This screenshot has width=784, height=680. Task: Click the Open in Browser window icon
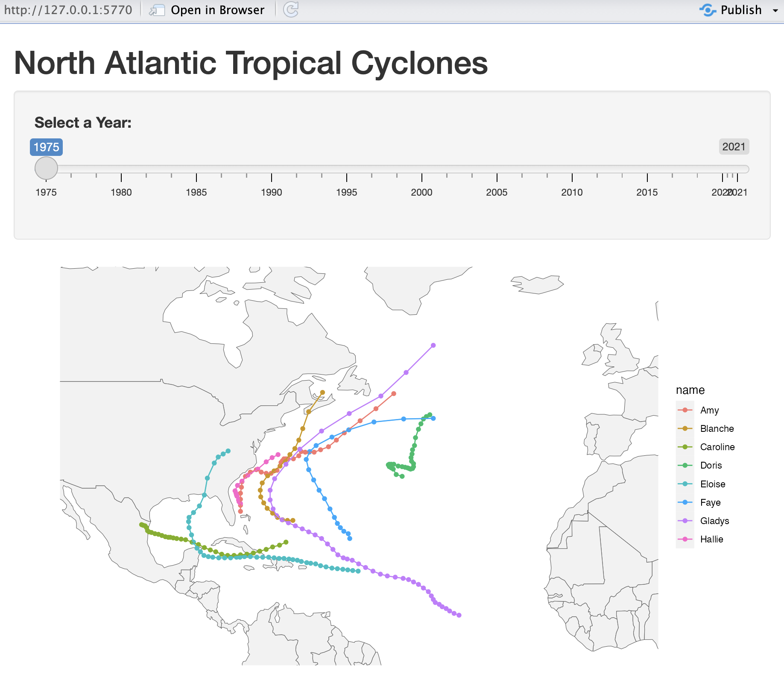157,10
